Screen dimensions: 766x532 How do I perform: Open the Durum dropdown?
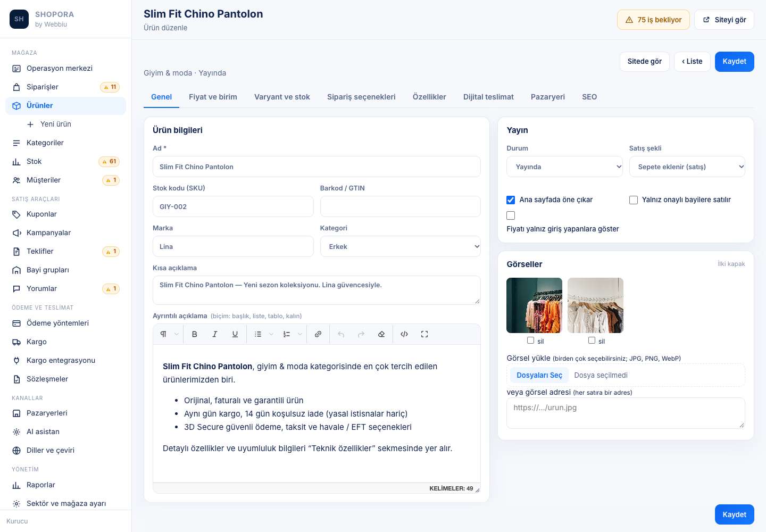point(564,167)
